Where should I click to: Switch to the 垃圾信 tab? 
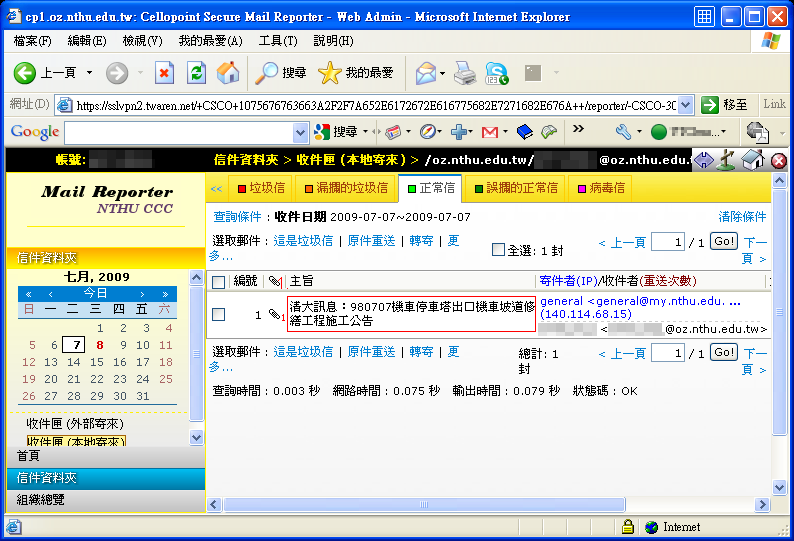[x=261, y=188]
